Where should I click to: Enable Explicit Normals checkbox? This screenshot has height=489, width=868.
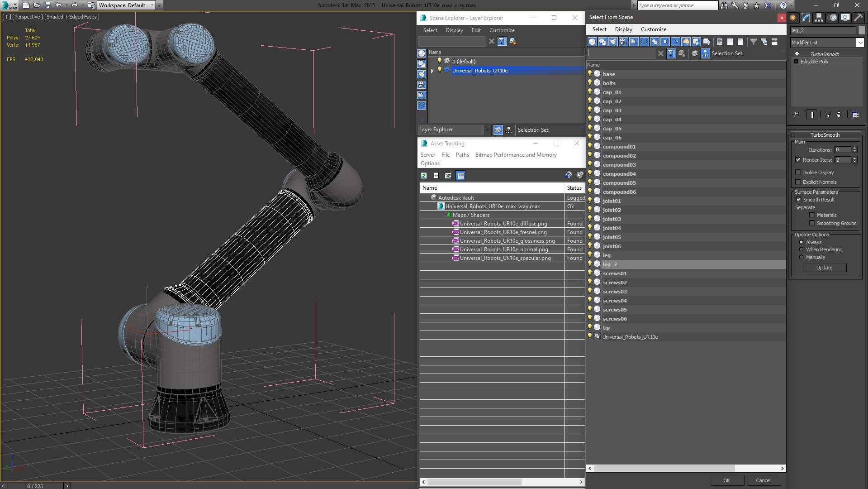pos(798,182)
